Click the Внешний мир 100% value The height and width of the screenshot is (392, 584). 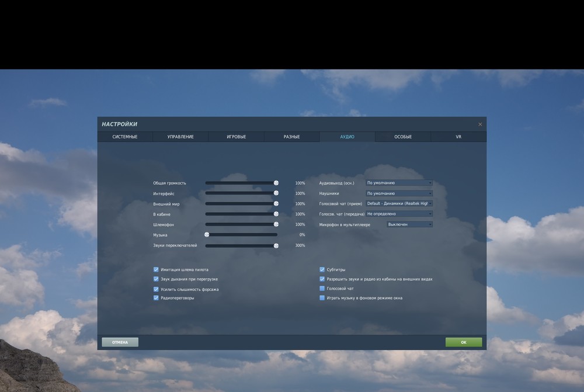300,204
